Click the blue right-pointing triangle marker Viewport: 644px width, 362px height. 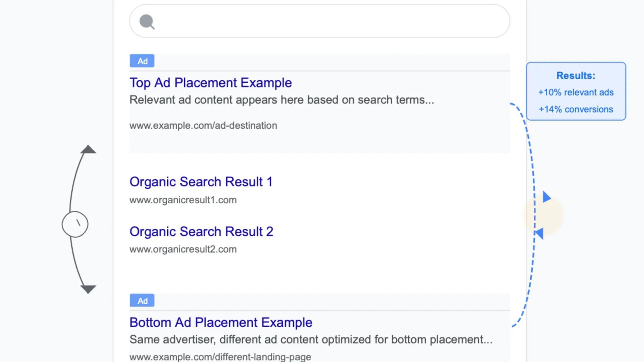pos(545,198)
